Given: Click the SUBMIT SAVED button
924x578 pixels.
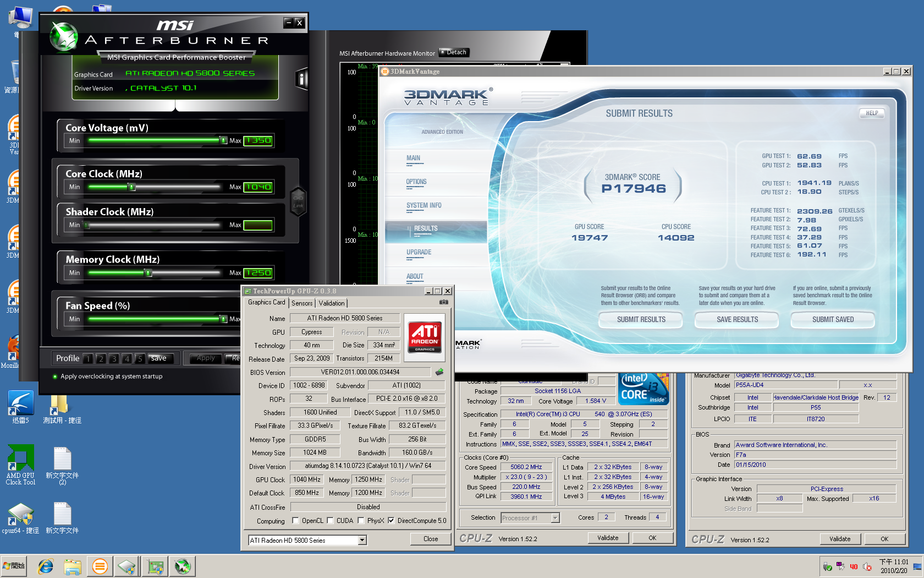Looking at the screenshot, I should click(833, 319).
